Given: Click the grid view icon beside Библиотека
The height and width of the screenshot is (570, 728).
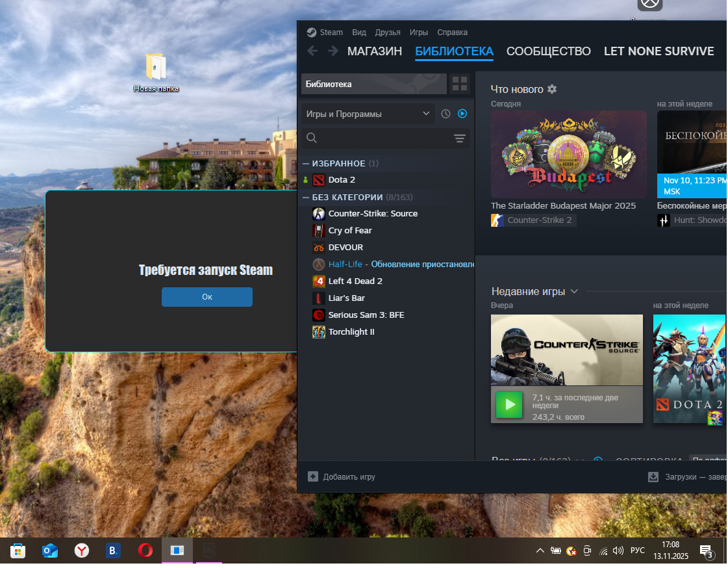Looking at the screenshot, I should (x=460, y=84).
